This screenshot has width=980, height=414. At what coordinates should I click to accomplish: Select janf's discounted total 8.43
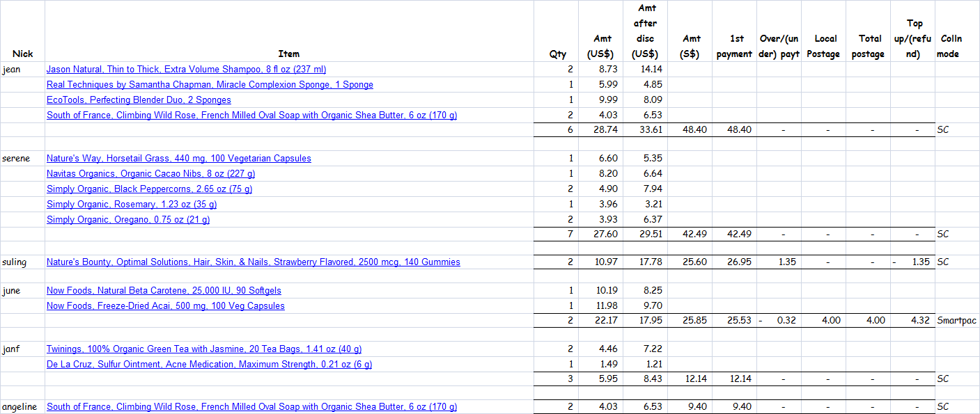(645, 379)
